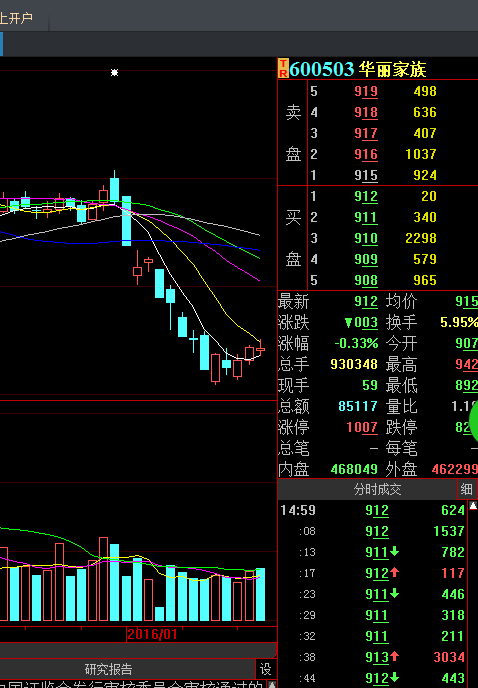Viewport: 478px width, 688px height.
Task: Click the buy level 3 price 910
Action: coord(366,238)
